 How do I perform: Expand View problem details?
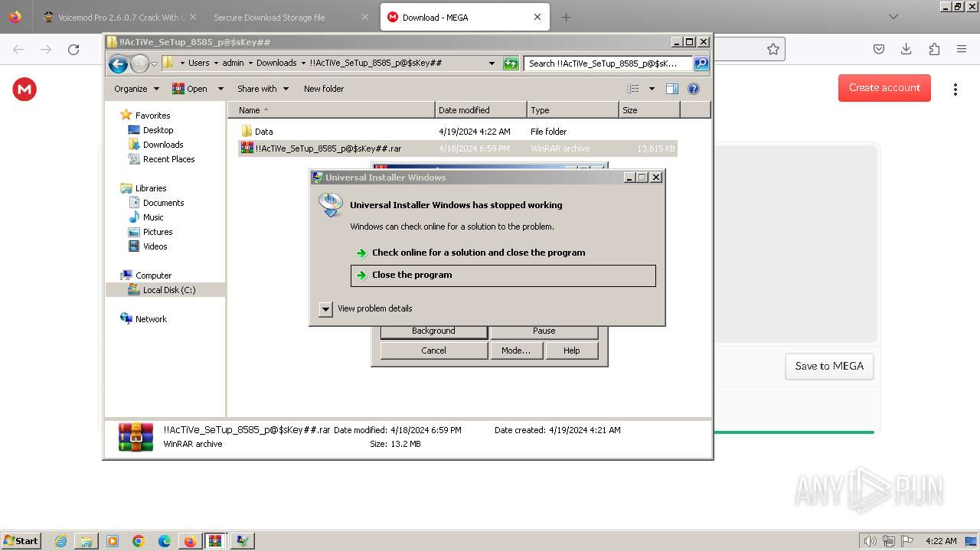click(325, 308)
